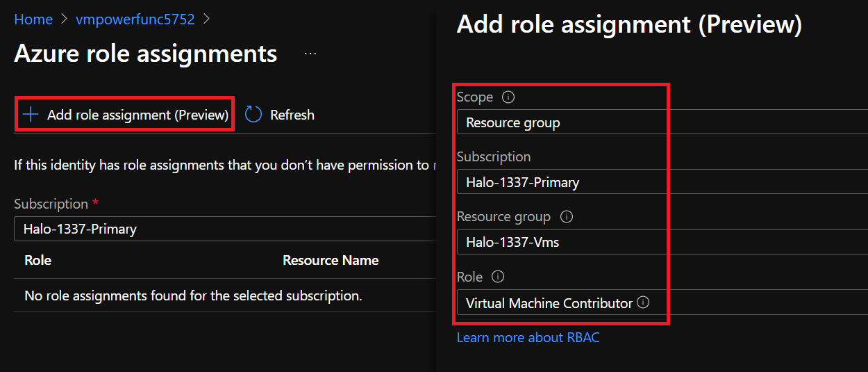Open the Resource group dropdown Halo-1337-Vms
This screenshot has height=372, width=868.
tap(662, 242)
